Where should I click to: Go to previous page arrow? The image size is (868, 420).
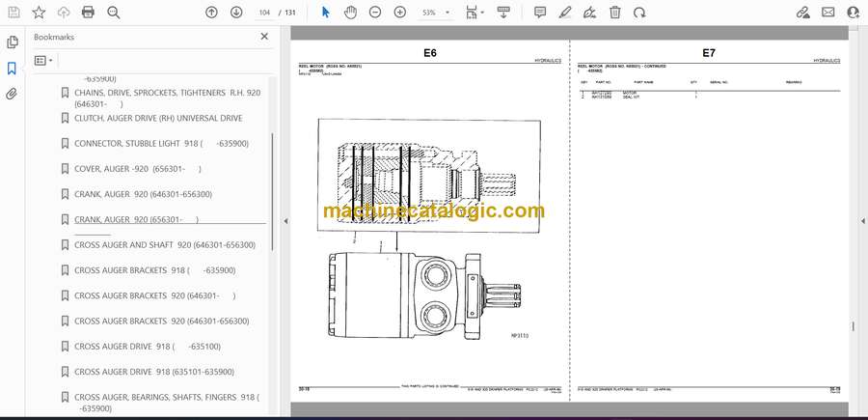(x=211, y=13)
